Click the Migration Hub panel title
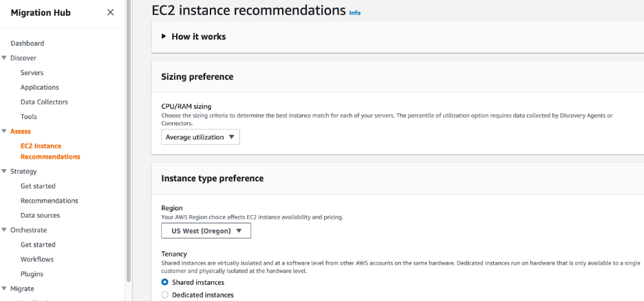 click(41, 12)
